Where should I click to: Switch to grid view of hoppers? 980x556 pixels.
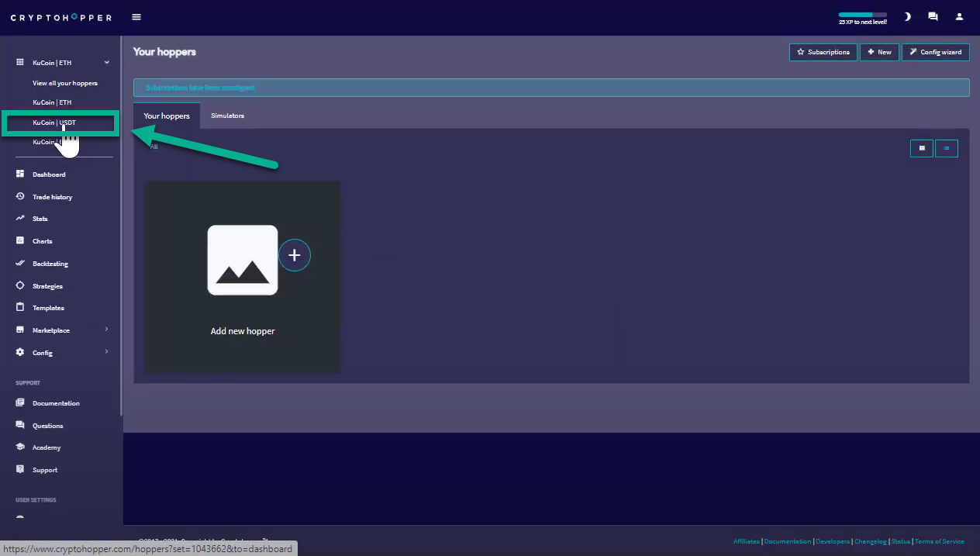[x=921, y=147]
